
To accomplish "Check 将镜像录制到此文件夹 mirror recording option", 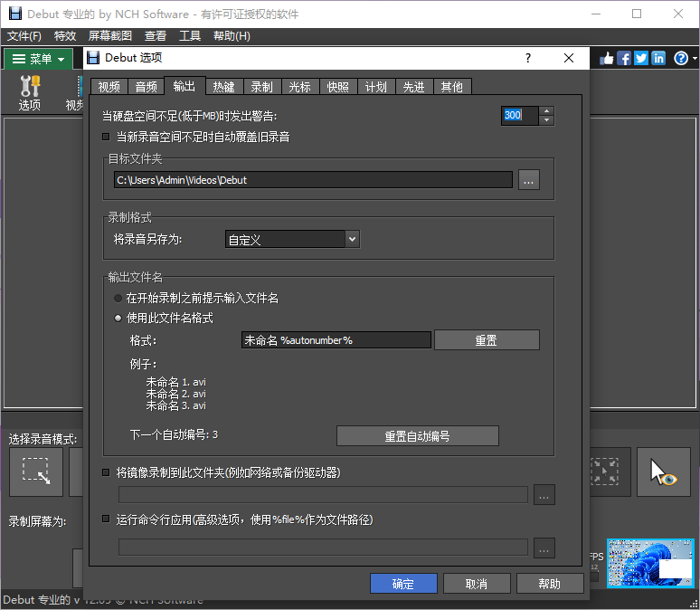I will pyautogui.click(x=107, y=472).
